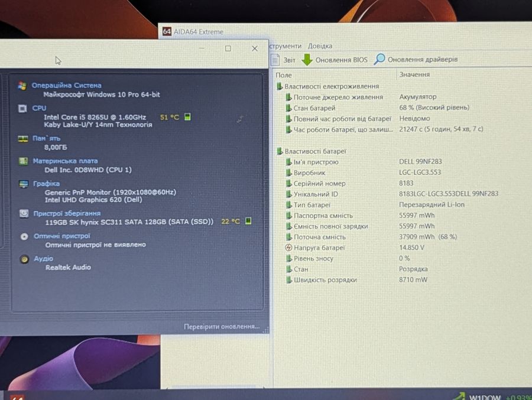Select row Час роботи батареї, що залиш...
The image size is (532, 400).
pos(343,129)
